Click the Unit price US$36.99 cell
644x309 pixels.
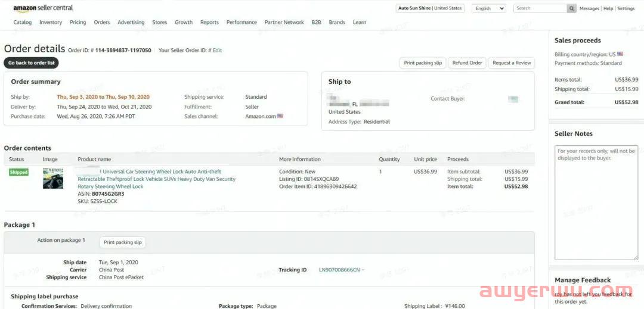426,171
